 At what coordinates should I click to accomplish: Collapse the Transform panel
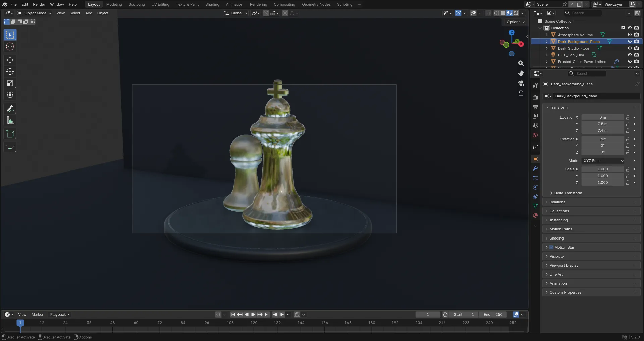[591, 107]
